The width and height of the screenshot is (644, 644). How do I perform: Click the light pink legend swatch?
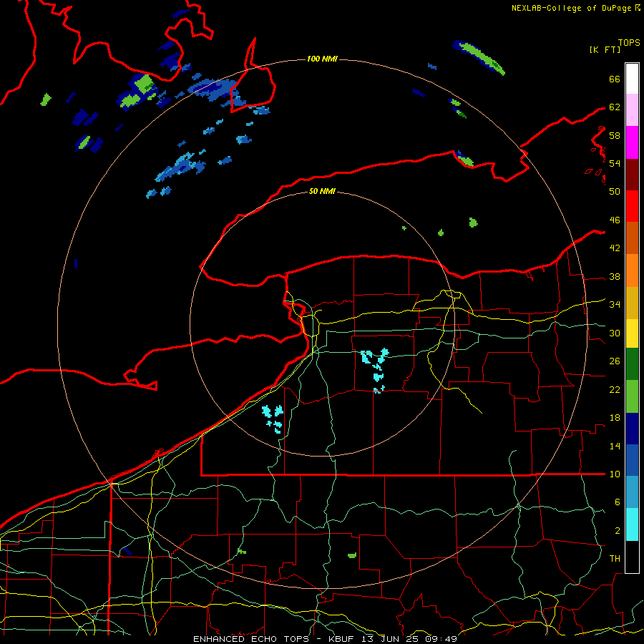click(x=632, y=110)
